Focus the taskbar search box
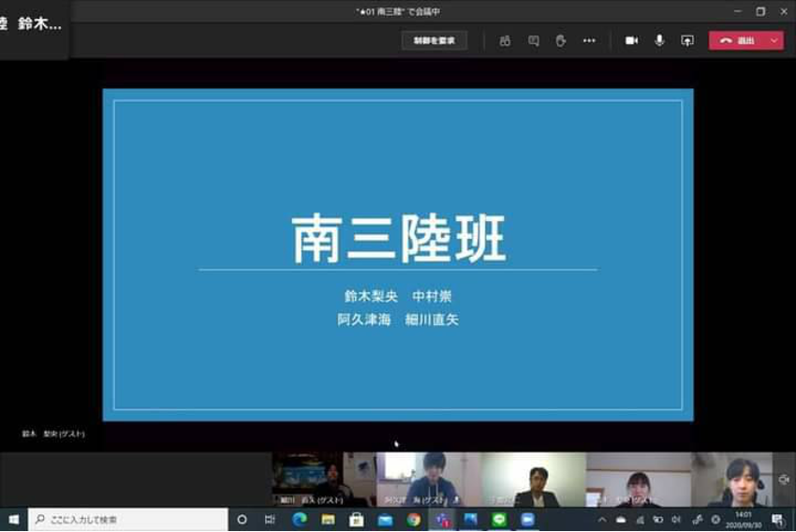Image resolution: width=796 pixels, height=532 pixels. click(128, 519)
